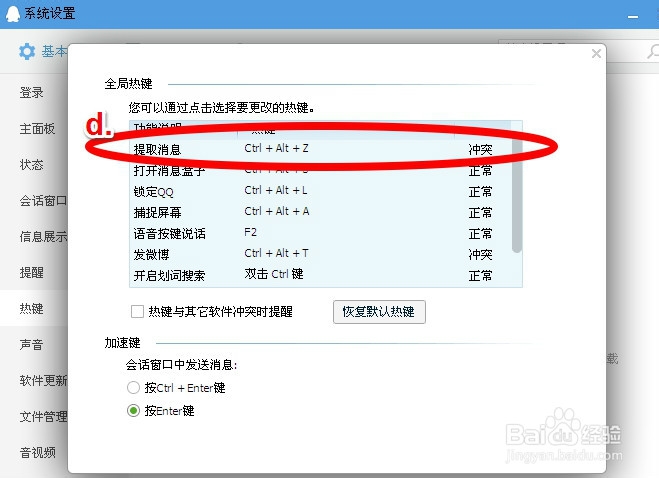Select the 提取消息 hotkey row
Viewport: 659px width, 478px height.
click(x=321, y=149)
